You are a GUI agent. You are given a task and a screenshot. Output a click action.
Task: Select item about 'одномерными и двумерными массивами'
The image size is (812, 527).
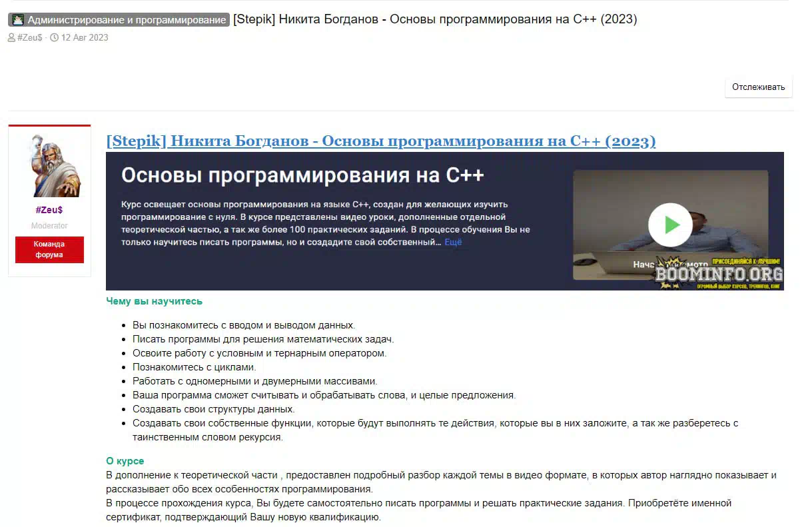pyautogui.click(x=255, y=381)
